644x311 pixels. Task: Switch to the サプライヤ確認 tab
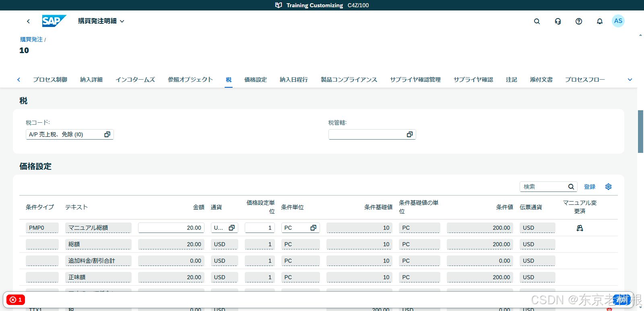(473, 80)
